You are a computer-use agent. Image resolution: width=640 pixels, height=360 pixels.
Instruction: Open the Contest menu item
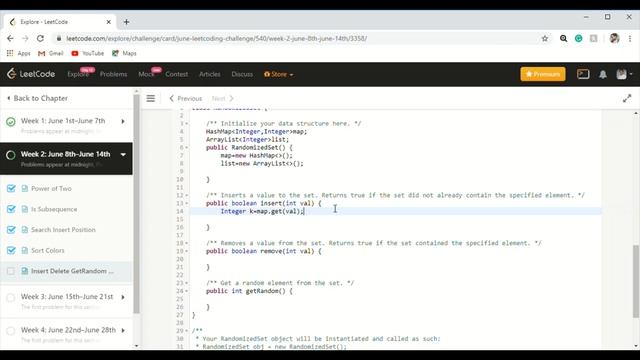[176, 74]
